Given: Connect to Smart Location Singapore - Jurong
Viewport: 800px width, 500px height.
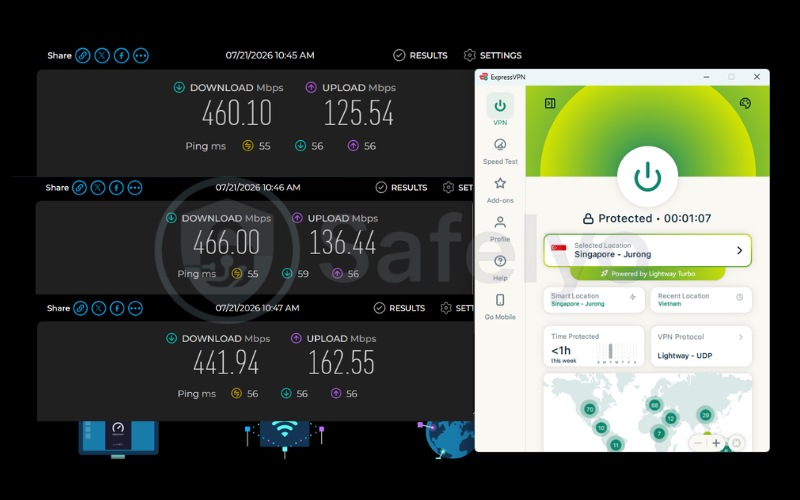Looking at the screenshot, I should coord(594,299).
